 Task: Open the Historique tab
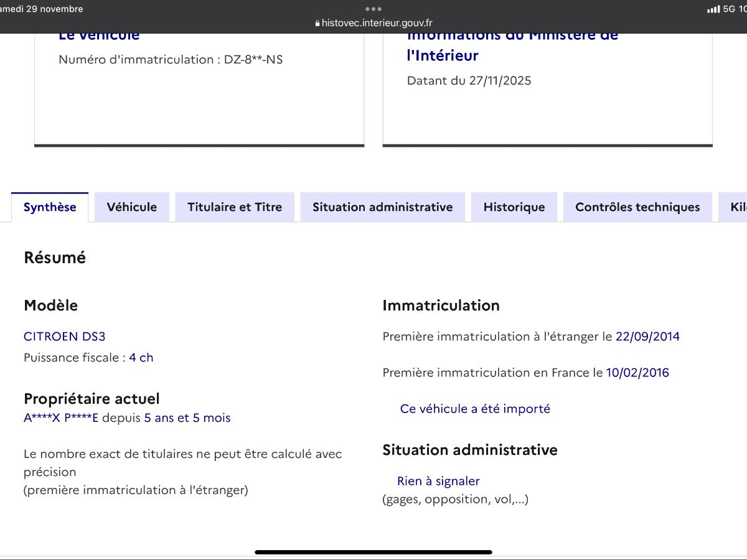(514, 207)
